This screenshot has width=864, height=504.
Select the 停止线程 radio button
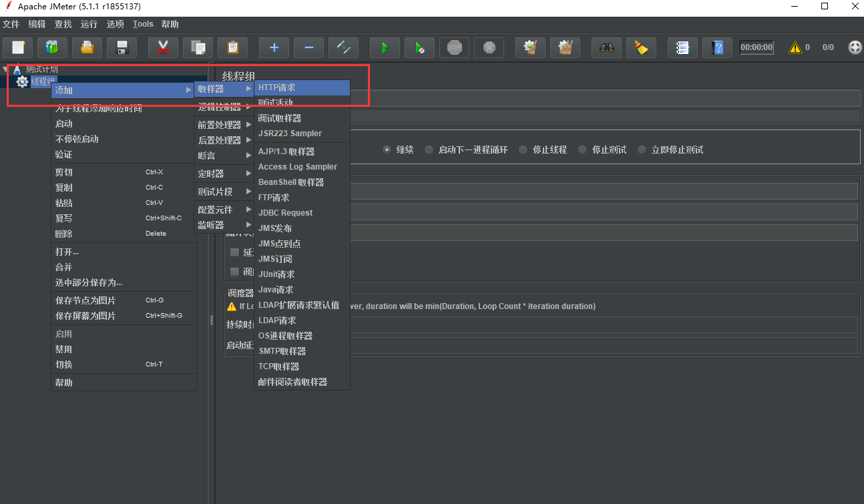click(523, 150)
